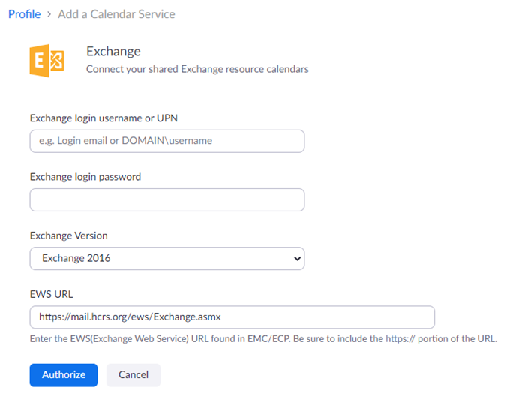522x420 pixels.
Task: Click the EWS URL helper text below the field
Action: (263, 339)
